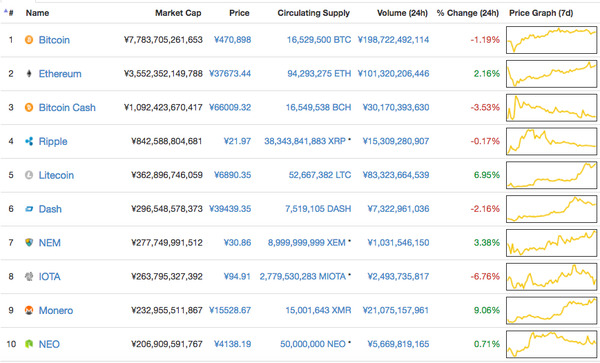This screenshot has height=363, width=600.
Task: Click Ripple price ¥21.97
Action: point(237,141)
